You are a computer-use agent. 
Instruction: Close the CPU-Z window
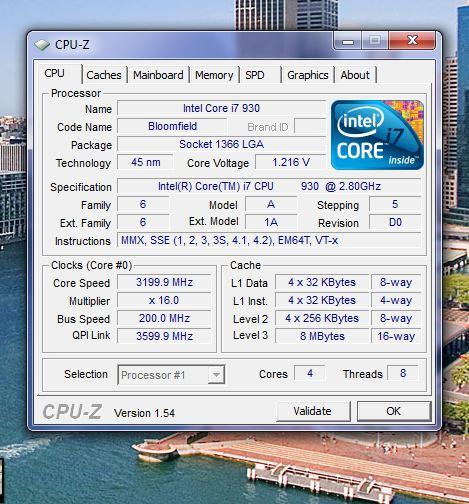pyautogui.click(x=412, y=40)
